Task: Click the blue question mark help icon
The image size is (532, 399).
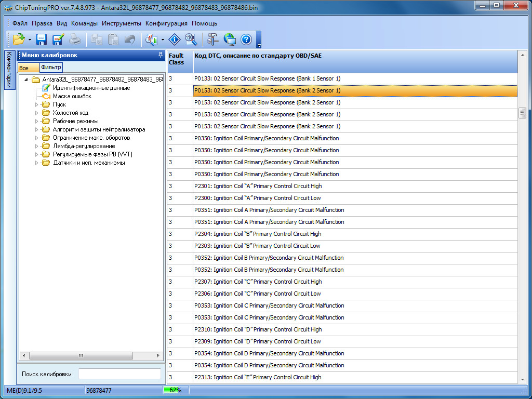Action: pos(246,39)
